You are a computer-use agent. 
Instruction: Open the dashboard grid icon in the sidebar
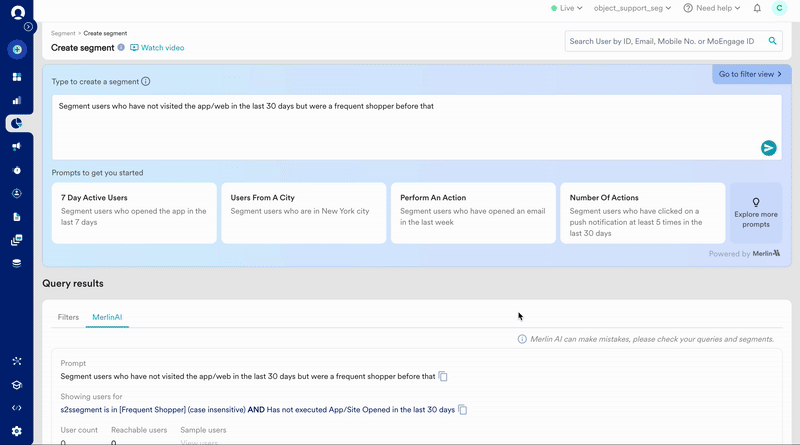click(17, 77)
